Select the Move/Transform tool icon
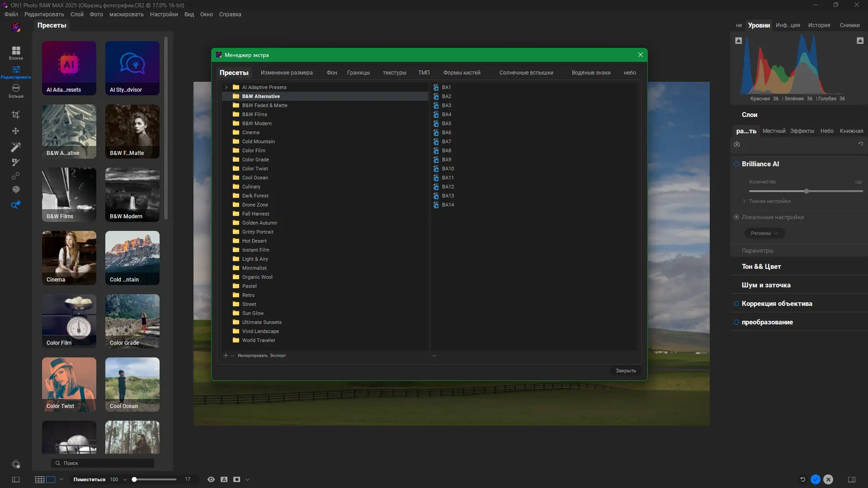This screenshot has height=488, width=868. pyautogui.click(x=16, y=131)
